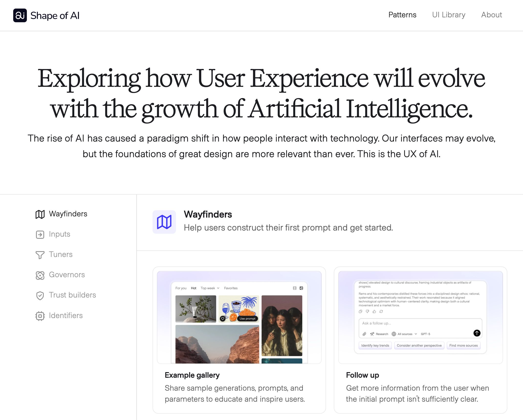Click the thumbs down icon under response

pos(367,311)
